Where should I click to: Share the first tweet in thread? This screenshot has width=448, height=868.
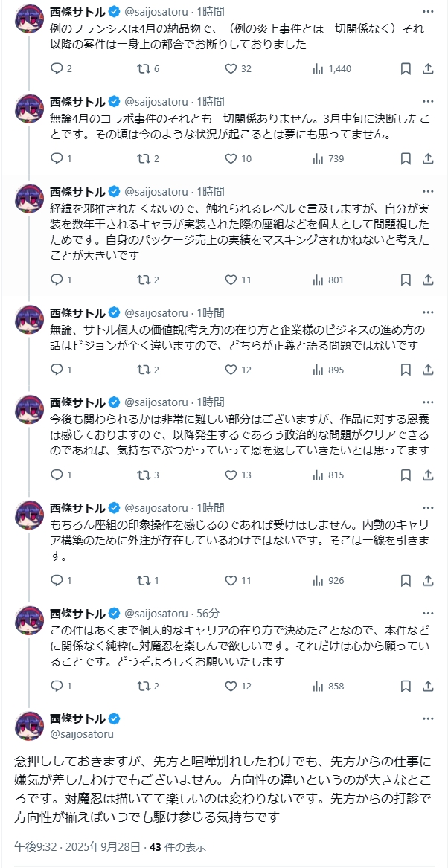[428, 69]
